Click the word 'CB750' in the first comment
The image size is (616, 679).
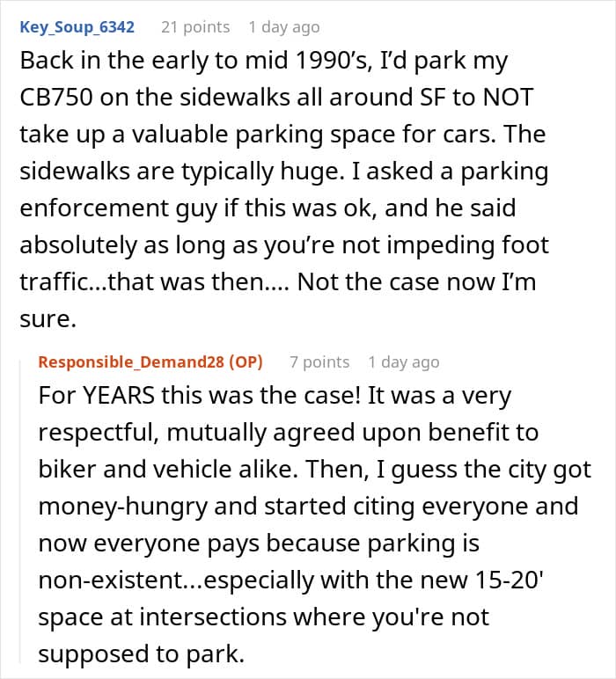coord(56,98)
